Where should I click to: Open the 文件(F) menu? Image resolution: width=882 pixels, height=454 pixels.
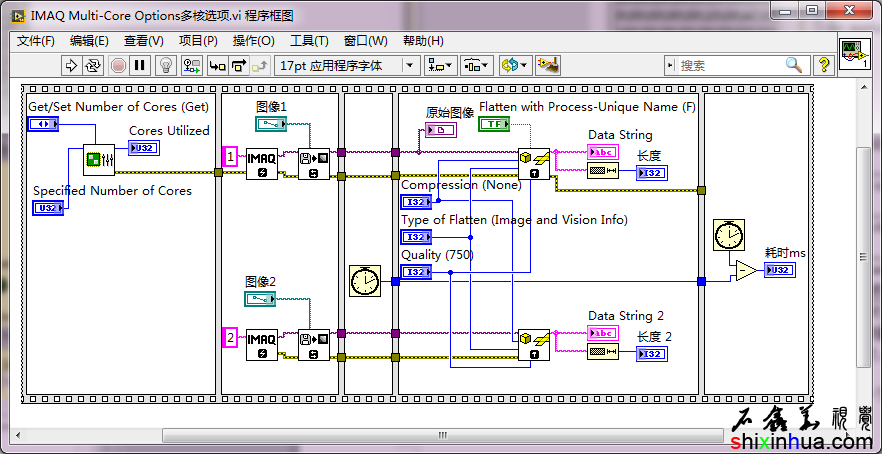point(36,41)
